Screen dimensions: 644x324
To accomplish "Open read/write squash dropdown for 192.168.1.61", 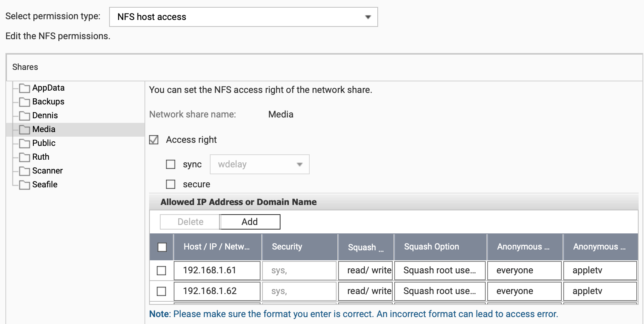I will (366, 271).
